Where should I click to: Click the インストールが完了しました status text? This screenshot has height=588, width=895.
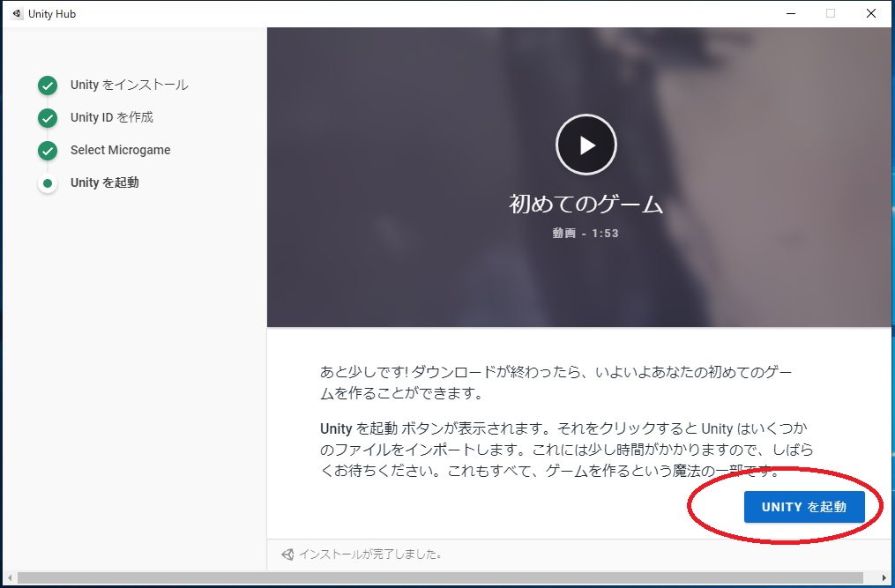click(x=370, y=555)
